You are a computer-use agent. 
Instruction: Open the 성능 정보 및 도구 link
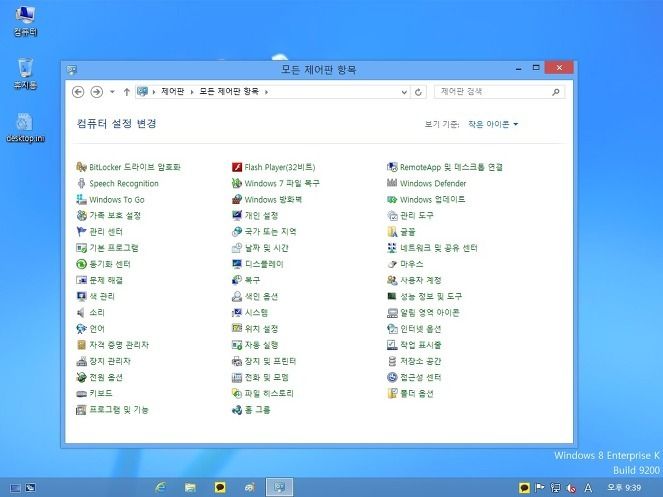(x=431, y=296)
